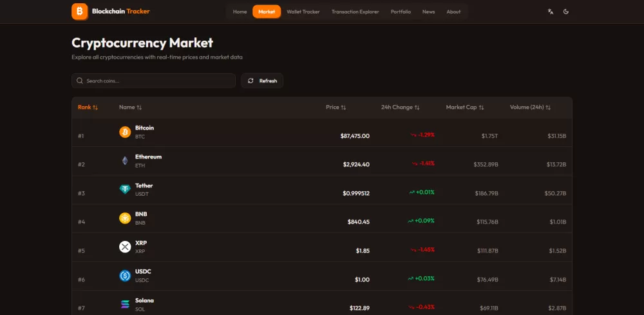644x315 pixels.
Task: Click Bitcoin market cap $1.75T
Action: click(489, 135)
